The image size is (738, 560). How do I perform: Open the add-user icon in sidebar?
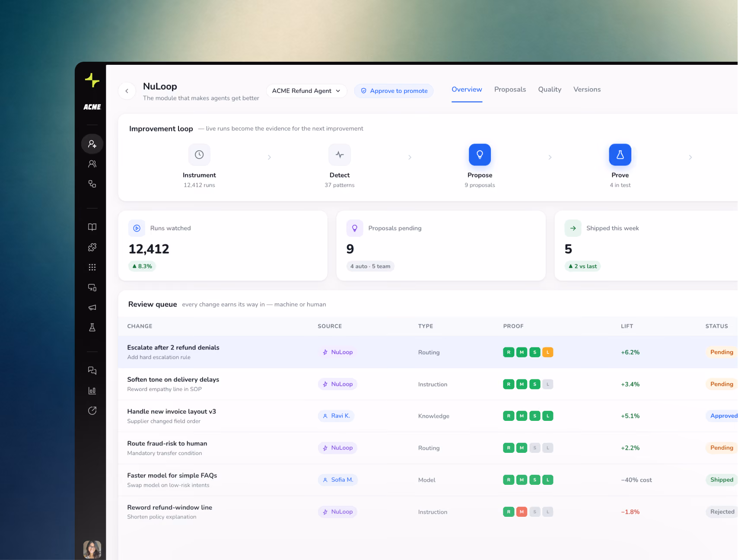pos(92,144)
